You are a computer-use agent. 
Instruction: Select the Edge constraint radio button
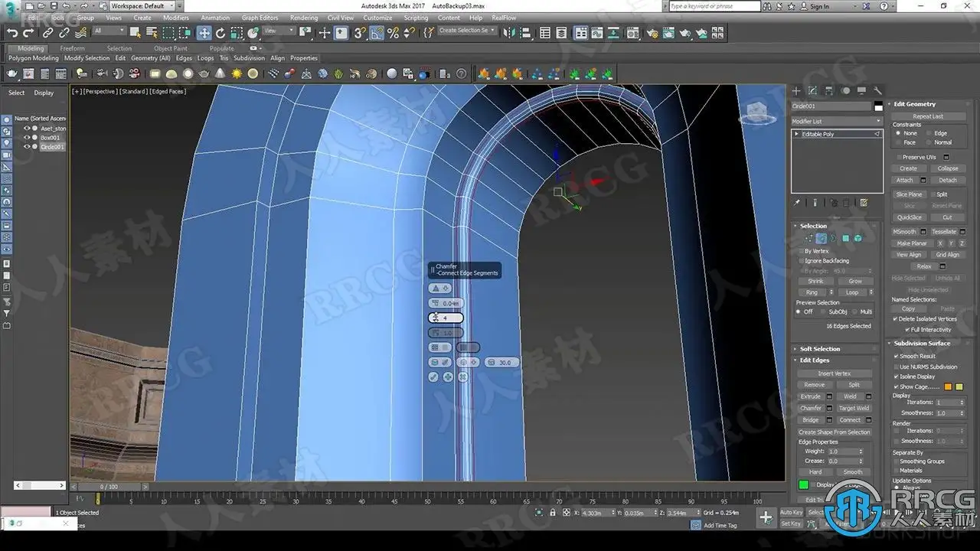tap(929, 133)
